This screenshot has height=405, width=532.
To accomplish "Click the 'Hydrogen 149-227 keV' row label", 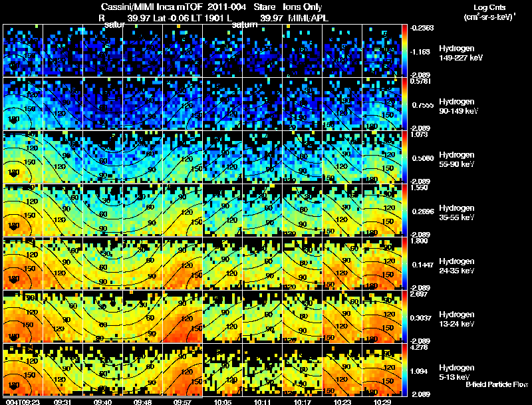I will pyautogui.click(x=461, y=53).
